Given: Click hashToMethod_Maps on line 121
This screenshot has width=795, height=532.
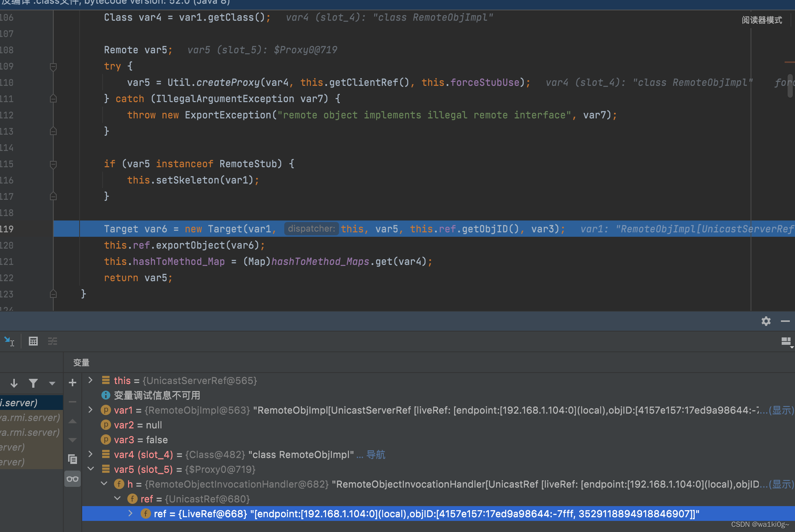Looking at the screenshot, I should 320,262.
